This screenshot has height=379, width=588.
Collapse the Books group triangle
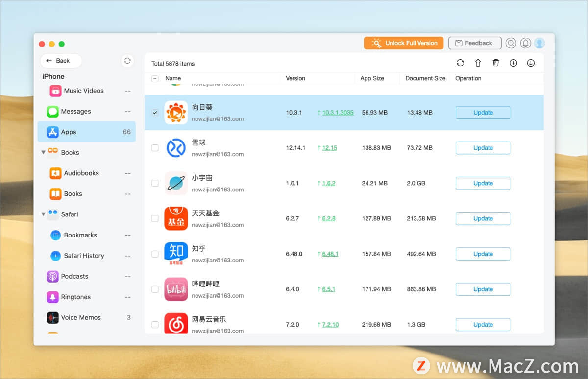[44, 153]
